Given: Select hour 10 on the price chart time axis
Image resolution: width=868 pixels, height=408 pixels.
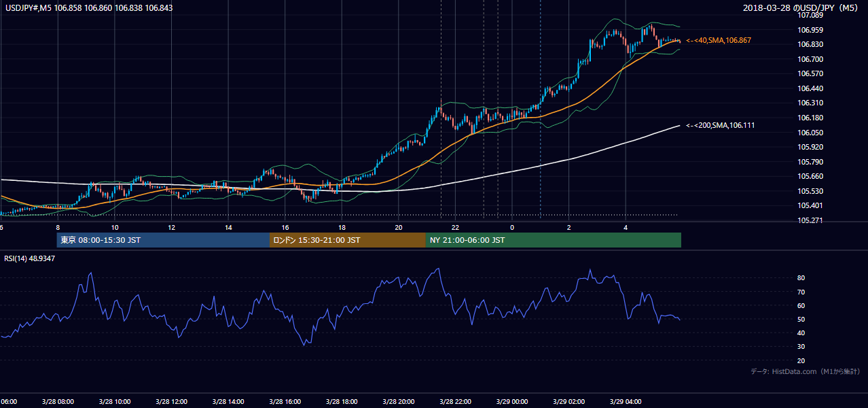Looking at the screenshot, I should (x=115, y=227).
